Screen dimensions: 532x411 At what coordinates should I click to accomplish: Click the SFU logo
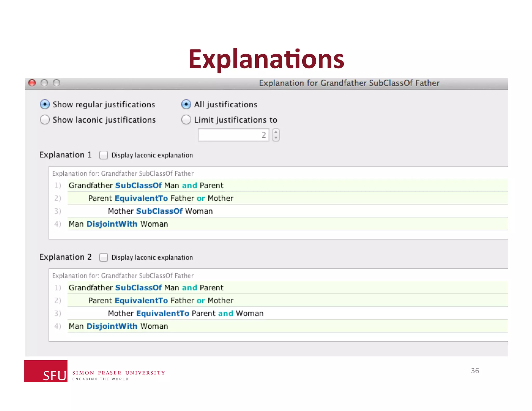pos(46,371)
